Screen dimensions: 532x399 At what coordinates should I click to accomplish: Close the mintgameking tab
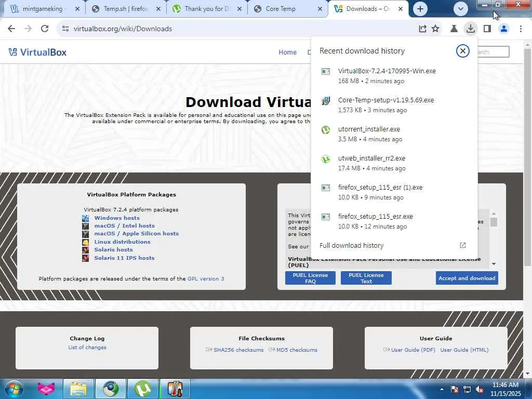77,9
